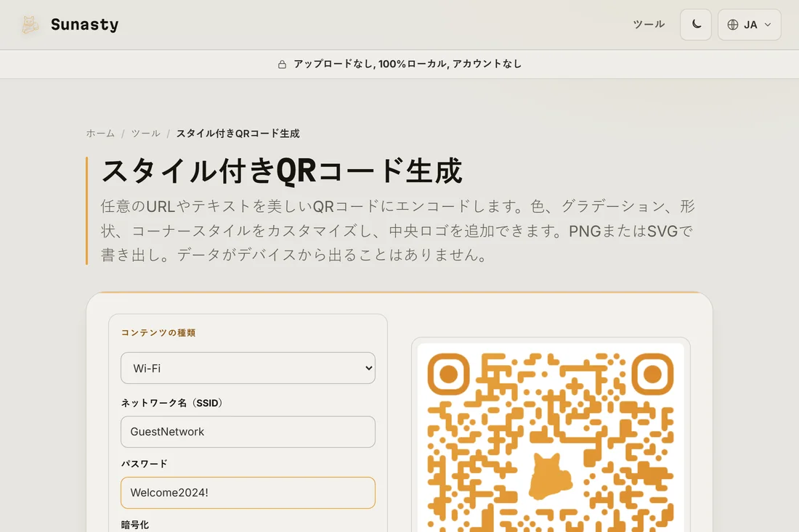The image size is (799, 532).
Task: Open the JA language dropdown
Action: 749,25
